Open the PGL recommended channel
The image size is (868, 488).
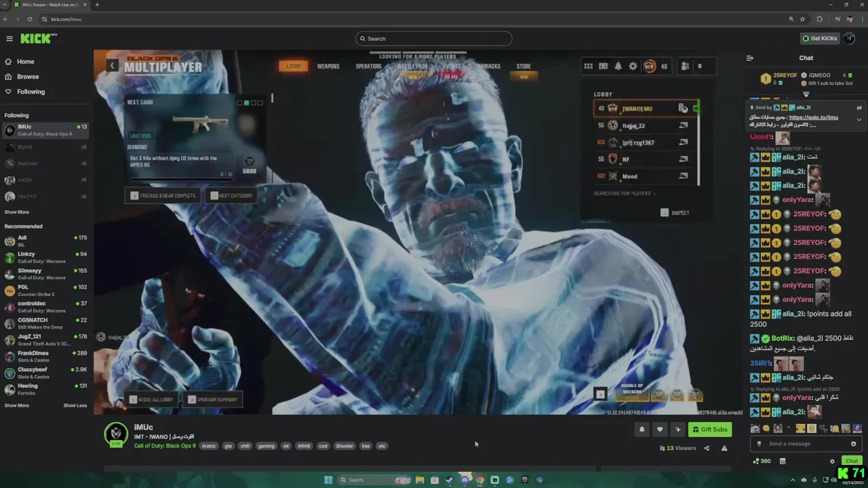(46, 290)
